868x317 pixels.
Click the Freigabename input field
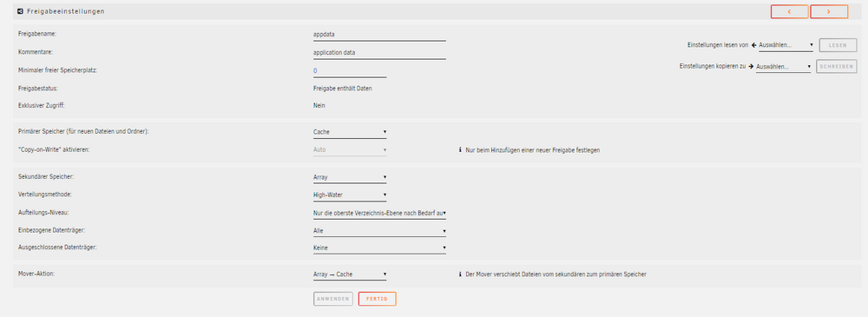380,35
